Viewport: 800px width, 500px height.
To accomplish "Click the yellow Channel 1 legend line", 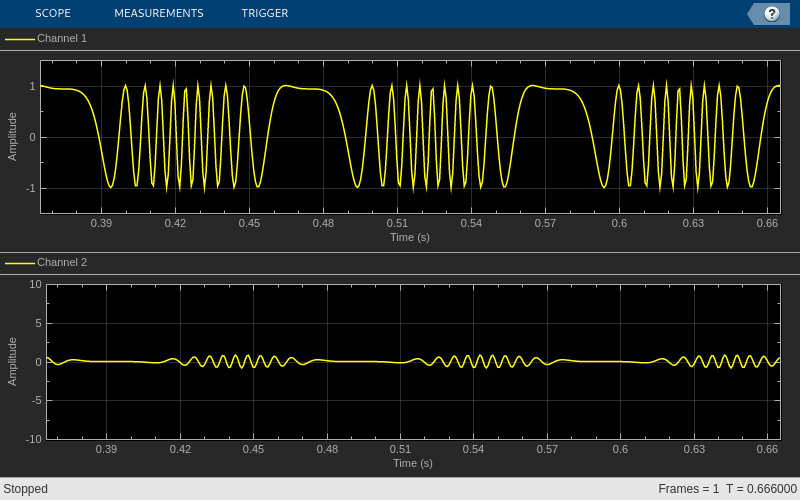I will pyautogui.click(x=20, y=39).
